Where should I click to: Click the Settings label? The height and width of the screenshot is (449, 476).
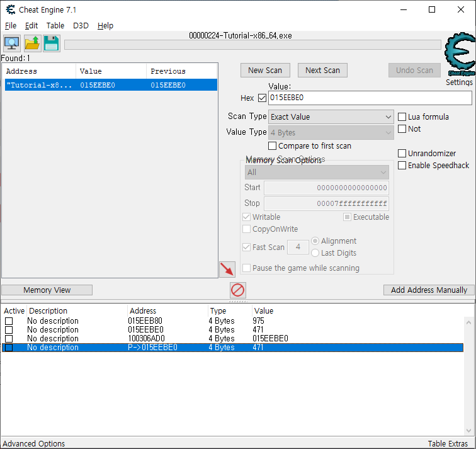459,82
